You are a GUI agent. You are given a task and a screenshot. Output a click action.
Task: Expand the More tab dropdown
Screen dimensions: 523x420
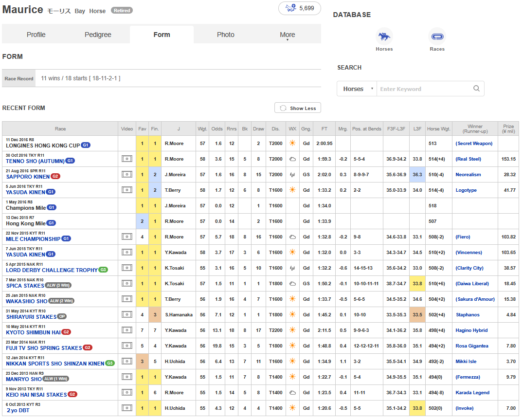click(287, 35)
